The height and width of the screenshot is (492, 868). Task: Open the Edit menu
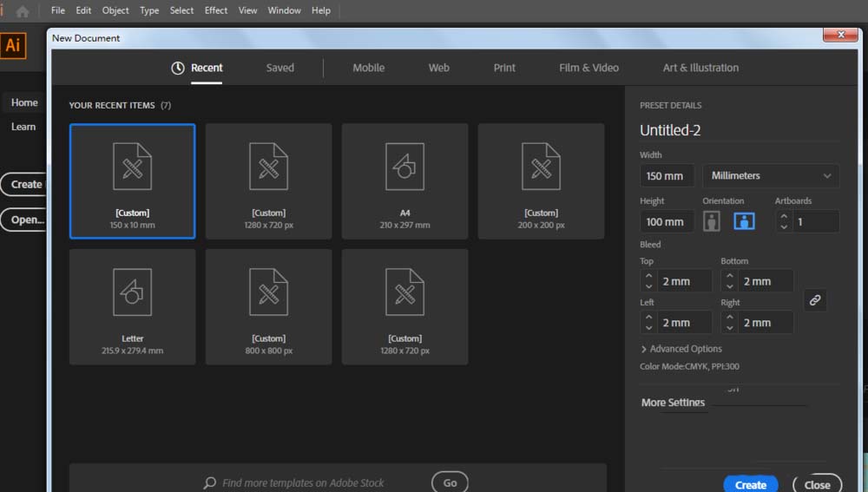pos(83,10)
